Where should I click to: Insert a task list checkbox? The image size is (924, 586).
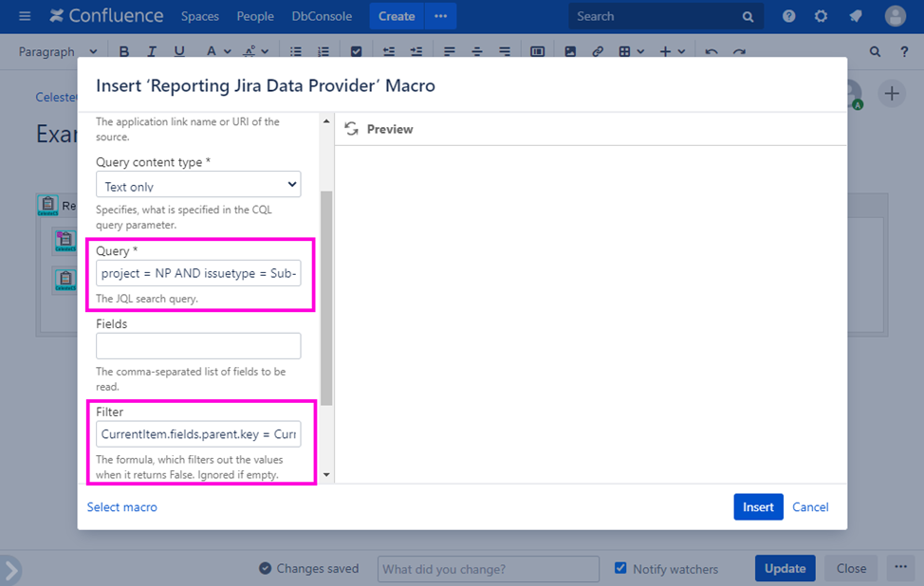click(x=356, y=52)
